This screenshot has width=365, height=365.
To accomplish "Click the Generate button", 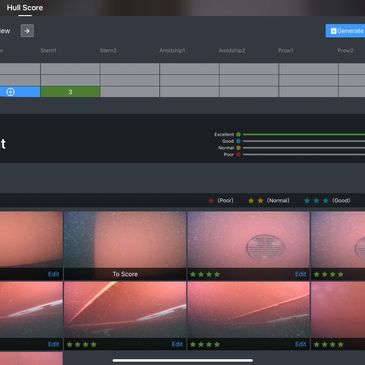I will pos(345,31).
